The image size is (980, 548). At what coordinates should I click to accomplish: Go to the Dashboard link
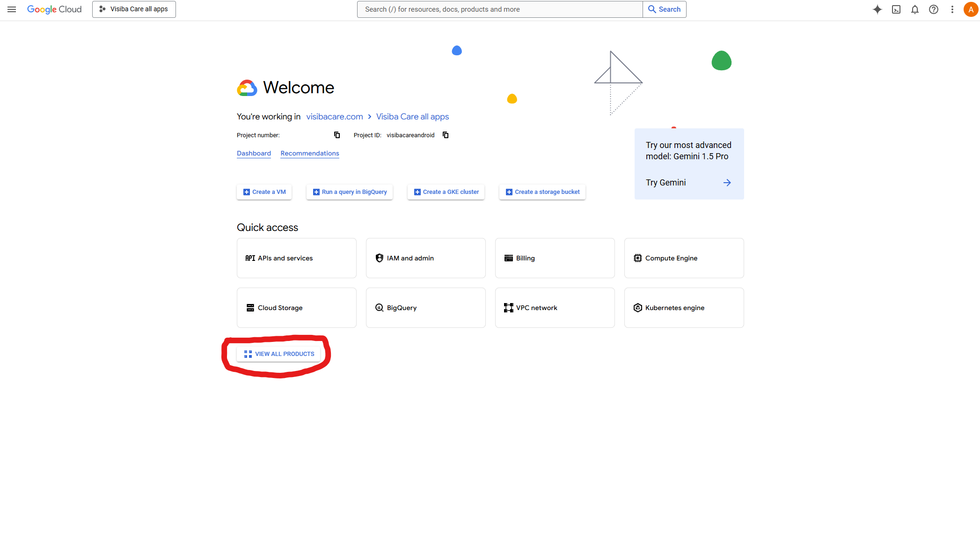pyautogui.click(x=254, y=154)
